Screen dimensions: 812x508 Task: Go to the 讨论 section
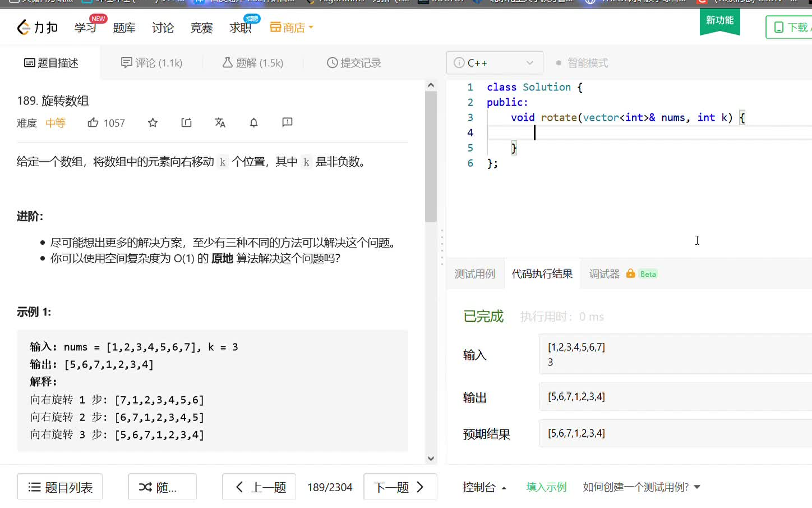click(163, 28)
